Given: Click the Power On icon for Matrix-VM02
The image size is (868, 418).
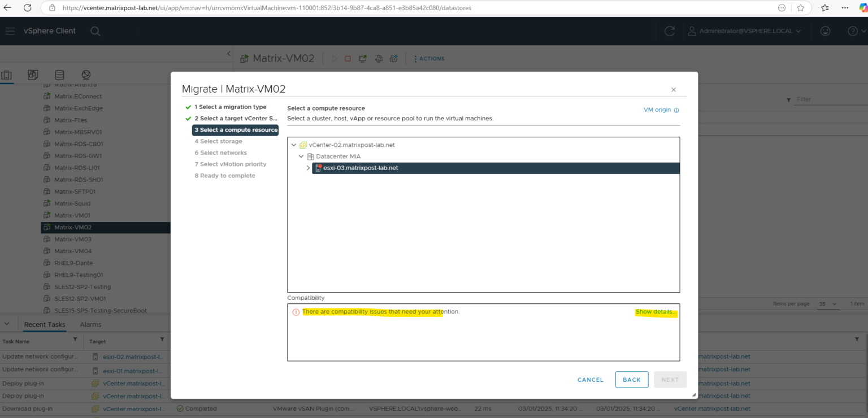Looking at the screenshot, I should [333, 58].
